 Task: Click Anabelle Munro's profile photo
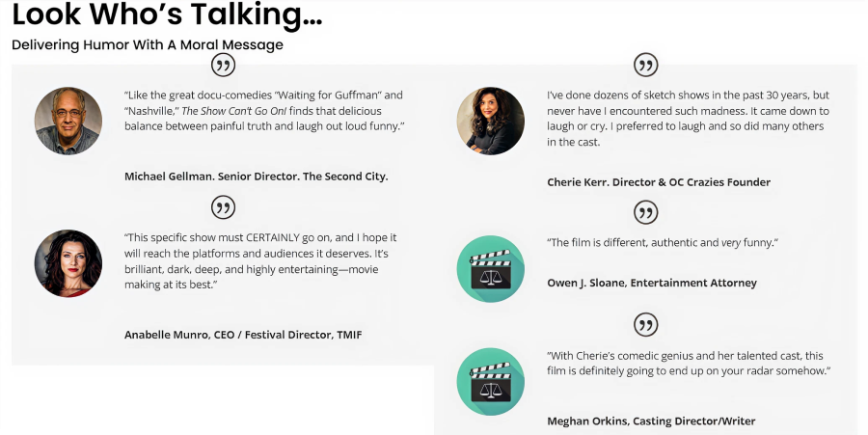(68, 262)
